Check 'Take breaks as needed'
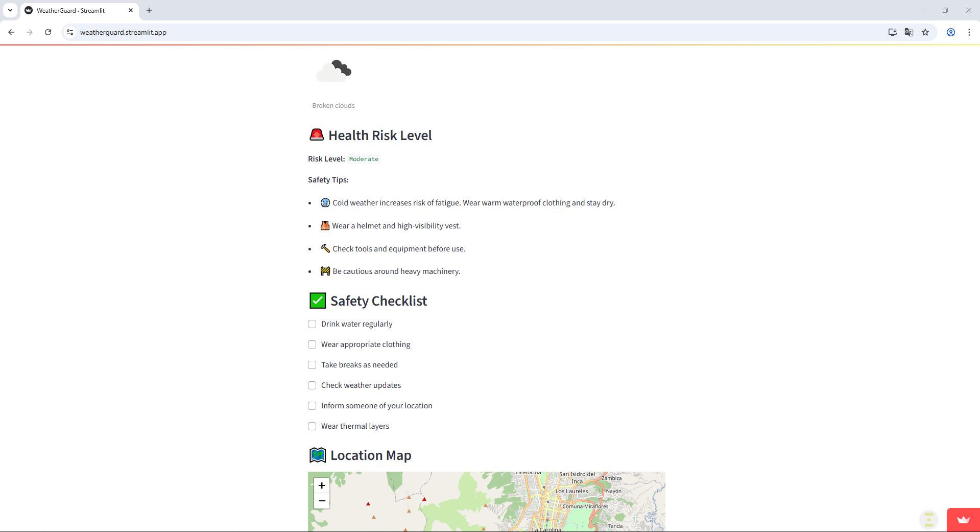 tap(312, 365)
